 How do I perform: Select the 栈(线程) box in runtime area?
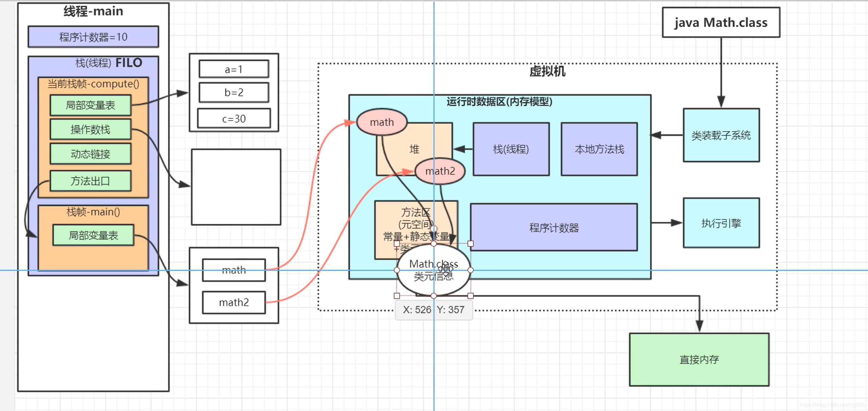click(x=511, y=149)
